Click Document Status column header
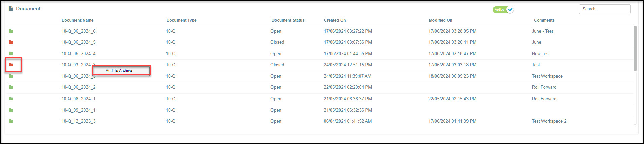Image resolution: width=644 pixels, height=144 pixels. tap(288, 20)
